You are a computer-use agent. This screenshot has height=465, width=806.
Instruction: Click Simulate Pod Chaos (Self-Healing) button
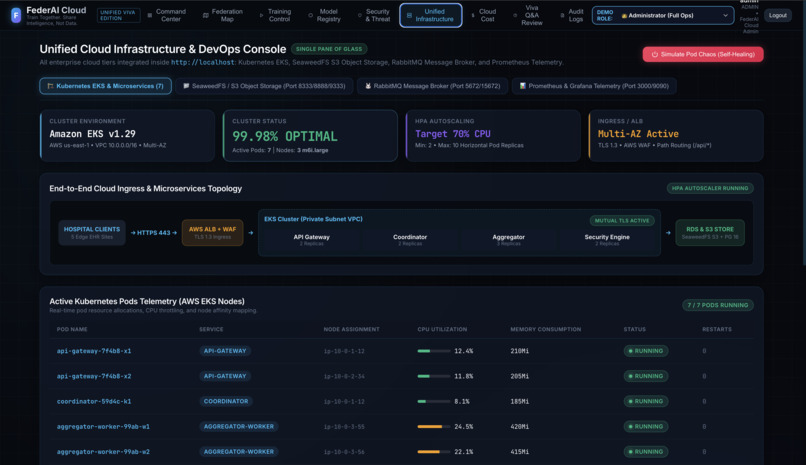click(703, 54)
